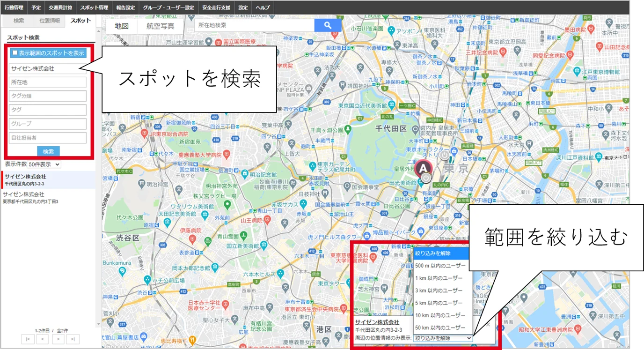Screen dimensions: 644x350
Task: Click the 赤坂サカス map pin
Action: coord(303,204)
